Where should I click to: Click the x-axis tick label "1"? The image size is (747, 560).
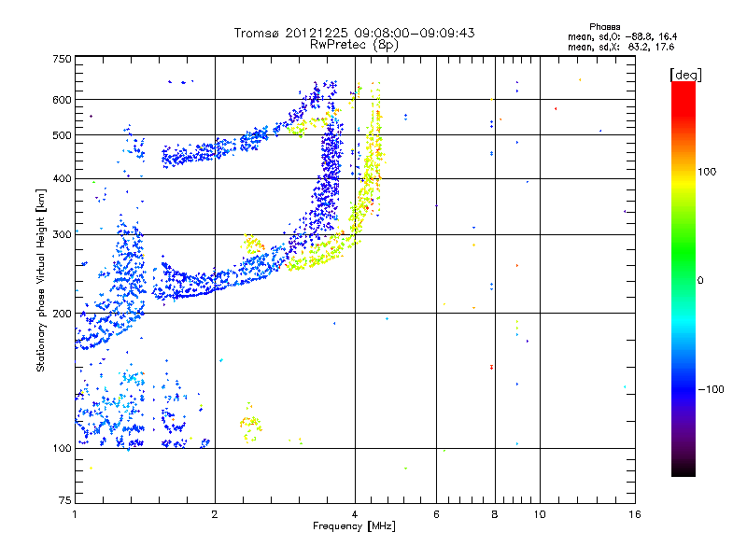click(x=75, y=514)
